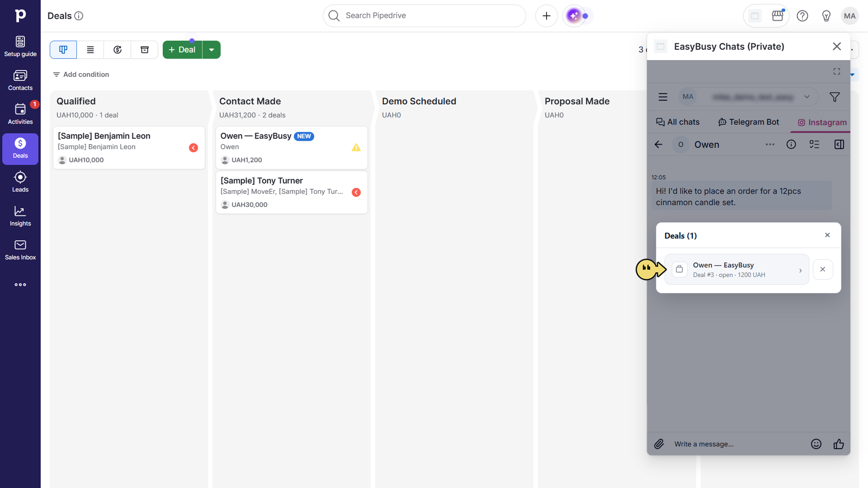Viewport: 868px width, 488px height.
Task: Switch to Telegram Bot tab
Action: pyautogui.click(x=749, y=122)
